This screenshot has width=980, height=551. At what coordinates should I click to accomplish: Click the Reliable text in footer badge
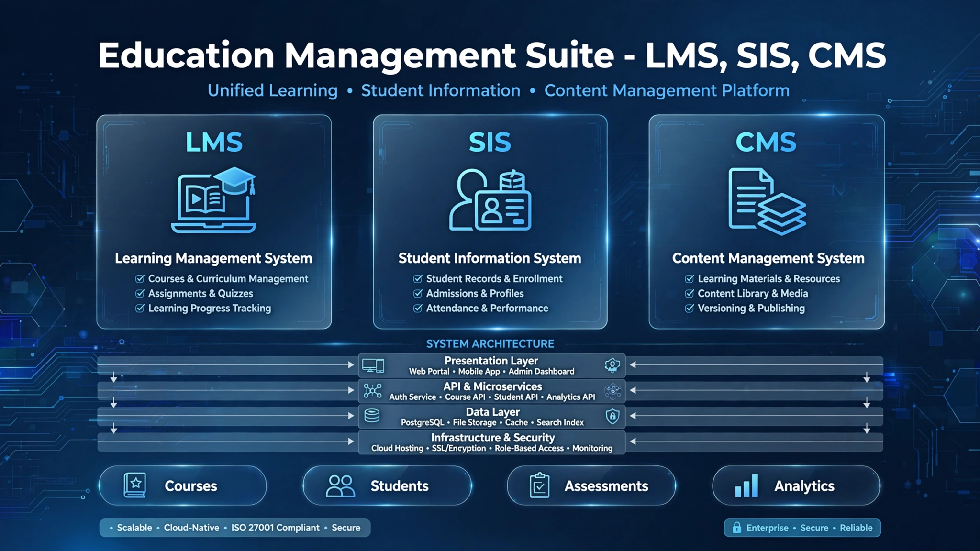(x=856, y=528)
